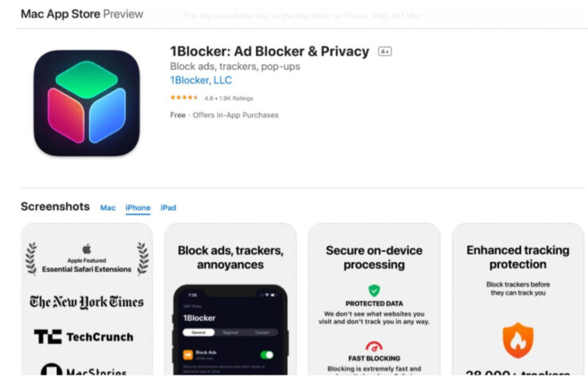The width and height of the screenshot is (588, 379).
Task: Click the Apple logo in featured badge
Action: pos(87,249)
